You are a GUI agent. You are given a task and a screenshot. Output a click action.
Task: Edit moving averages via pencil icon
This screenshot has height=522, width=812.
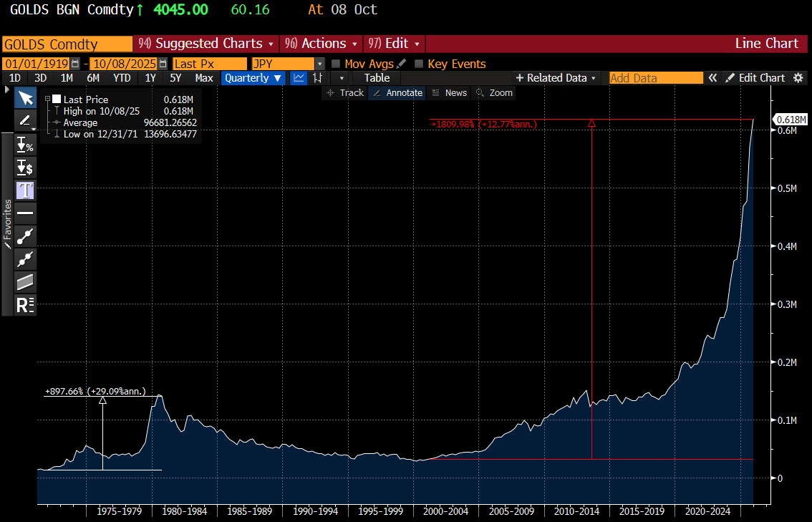pyautogui.click(x=401, y=64)
